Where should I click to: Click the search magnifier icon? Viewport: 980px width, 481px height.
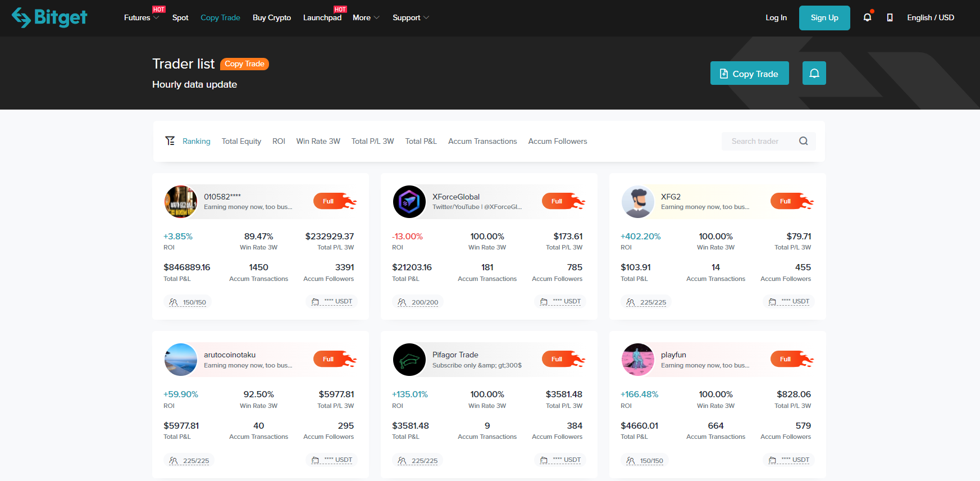coord(803,141)
